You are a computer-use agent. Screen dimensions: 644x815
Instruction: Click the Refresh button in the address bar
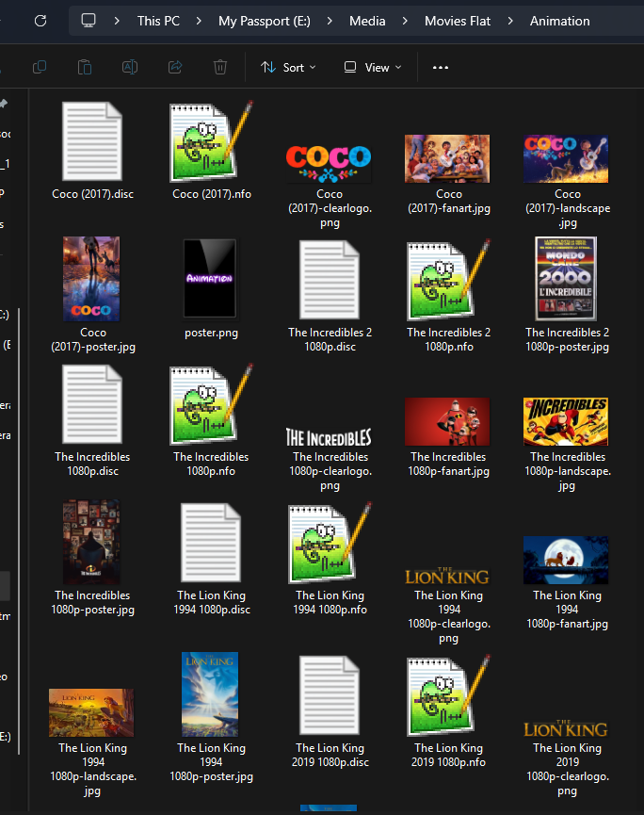(40, 21)
